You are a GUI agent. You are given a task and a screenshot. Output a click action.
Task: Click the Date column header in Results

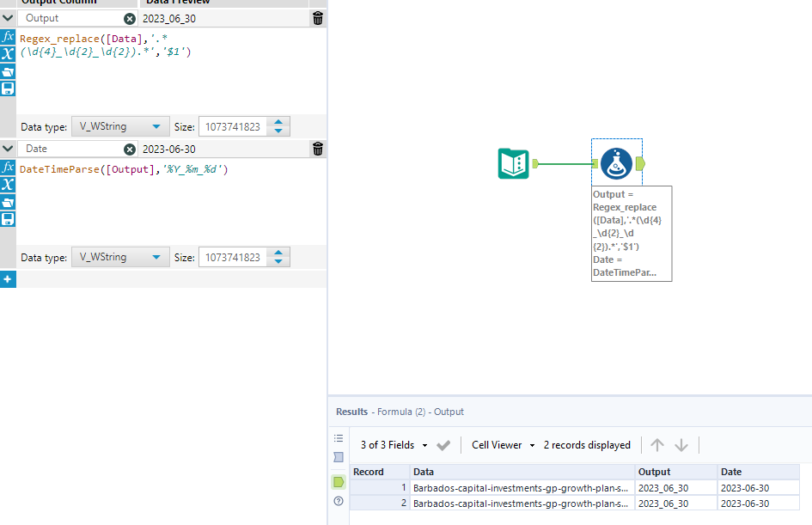(759, 472)
